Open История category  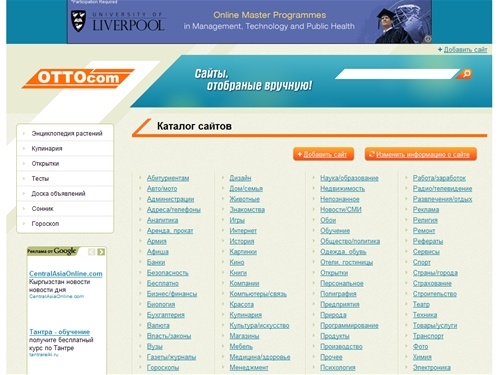[x=242, y=241]
